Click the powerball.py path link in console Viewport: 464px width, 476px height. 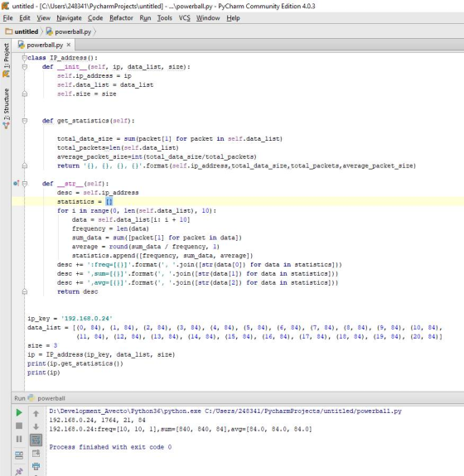303,411
